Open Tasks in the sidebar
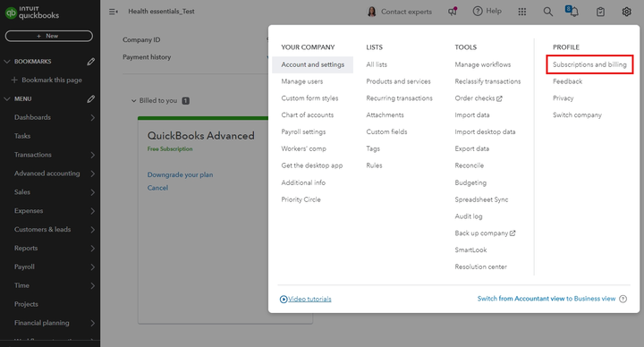 coord(22,136)
